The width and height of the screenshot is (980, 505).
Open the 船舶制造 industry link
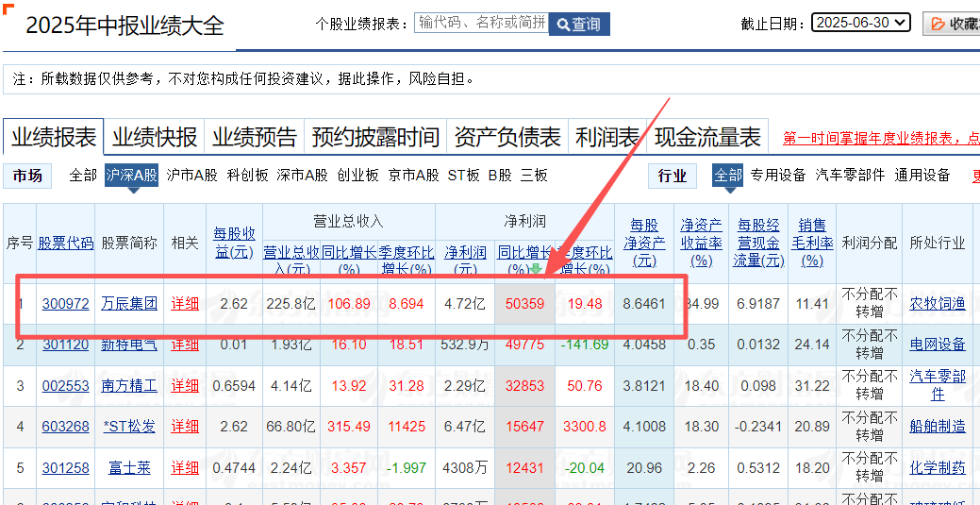point(938,427)
